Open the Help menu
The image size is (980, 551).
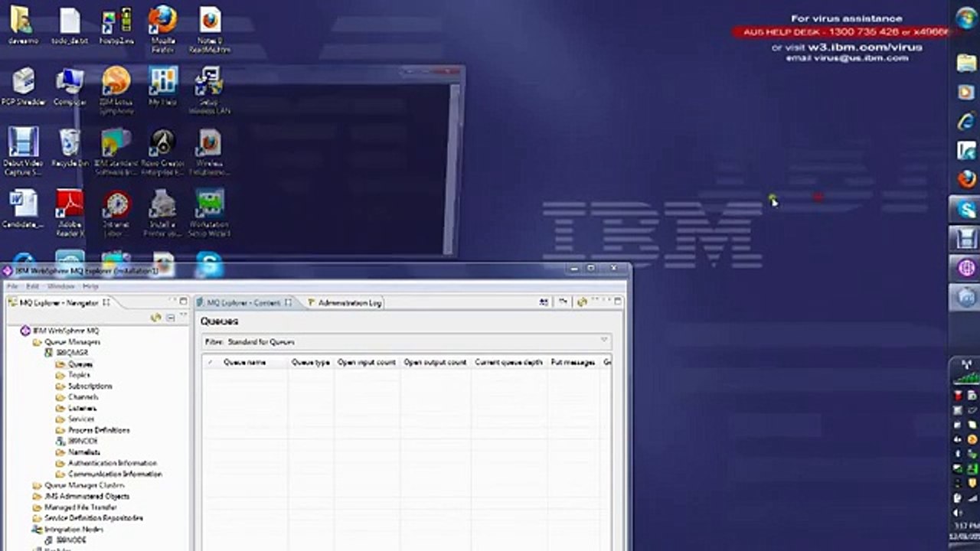[90, 286]
